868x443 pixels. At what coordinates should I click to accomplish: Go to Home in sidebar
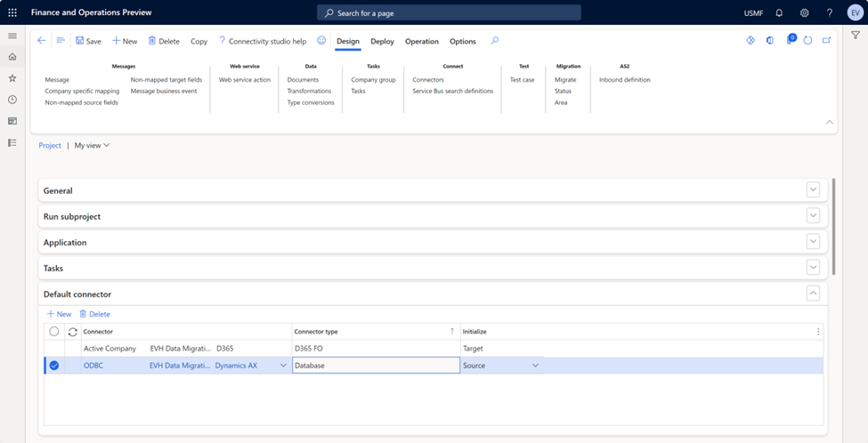12,56
